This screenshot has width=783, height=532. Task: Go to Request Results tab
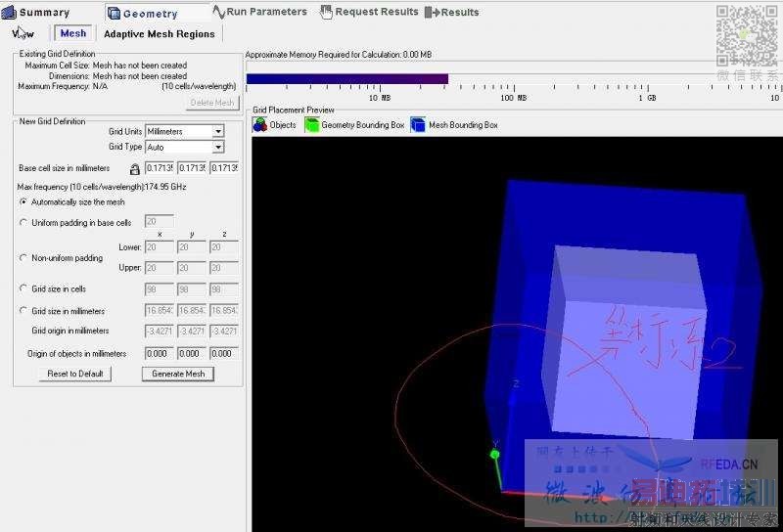tap(369, 12)
